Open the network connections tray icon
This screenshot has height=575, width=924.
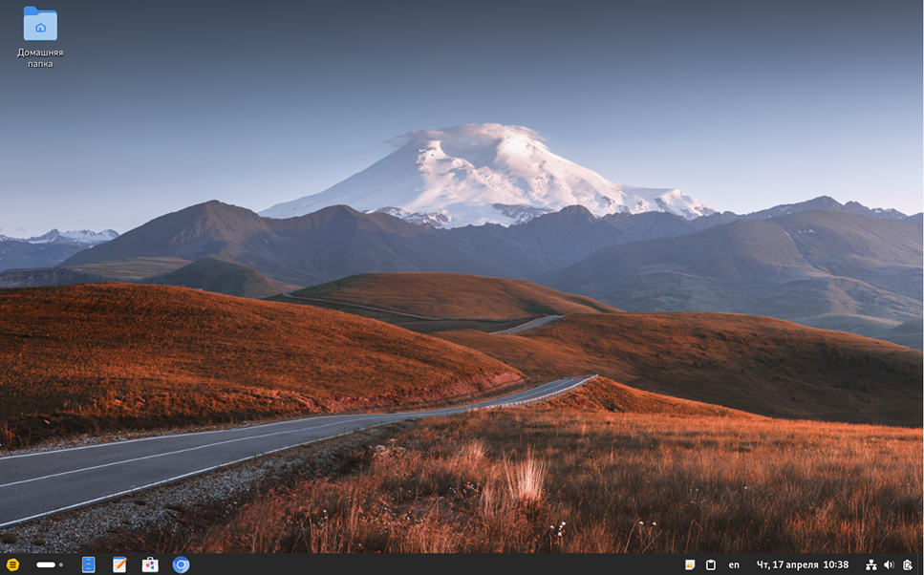tap(870, 564)
